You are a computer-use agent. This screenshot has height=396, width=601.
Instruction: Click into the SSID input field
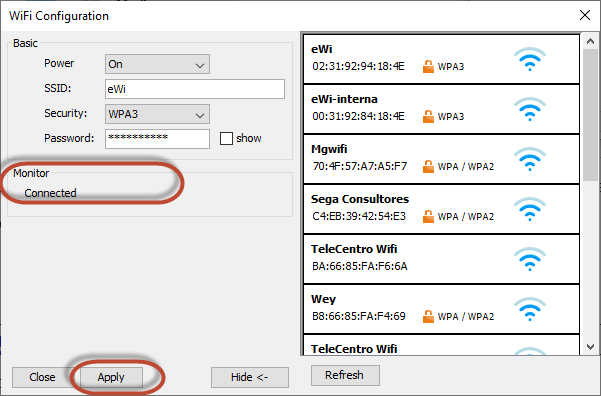click(195, 89)
